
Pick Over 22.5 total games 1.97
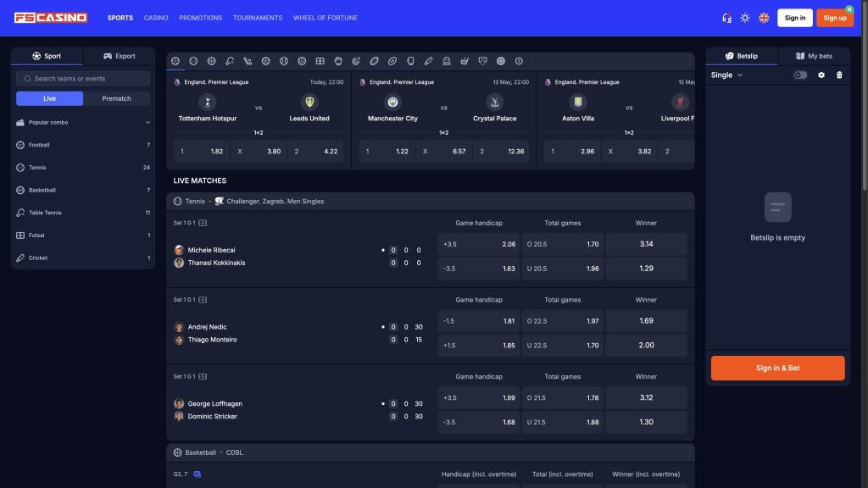563,321
